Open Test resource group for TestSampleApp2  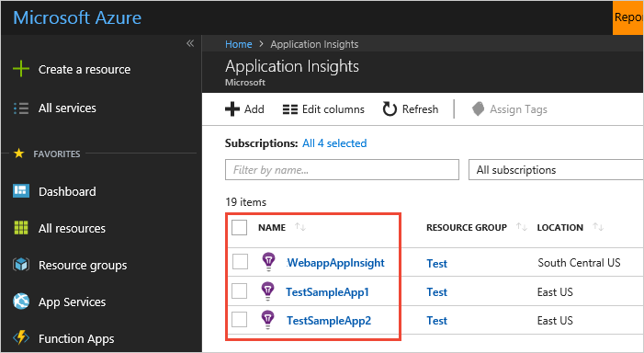[436, 320]
